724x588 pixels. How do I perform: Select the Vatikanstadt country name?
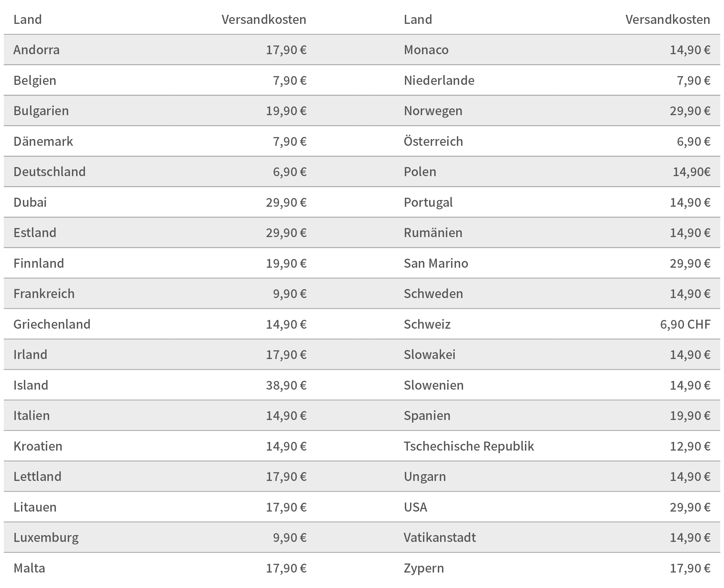pos(440,538)
